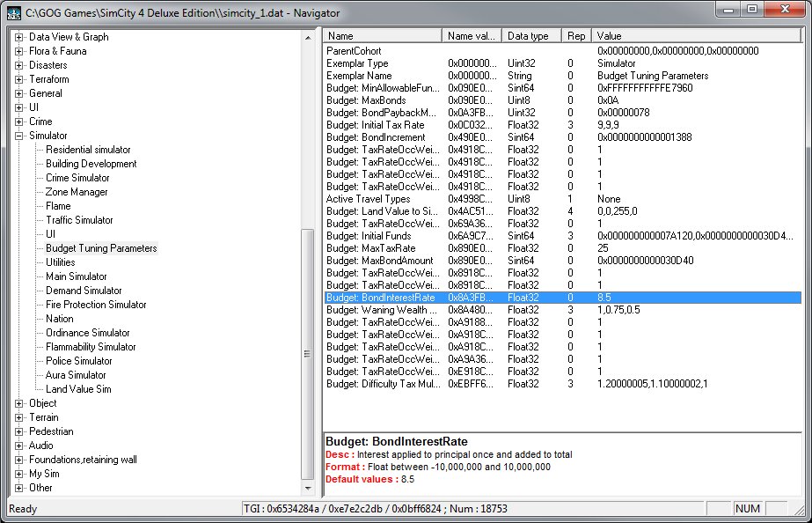
Task: Open Traffic Simulator entry
Action: click(79, 220)
